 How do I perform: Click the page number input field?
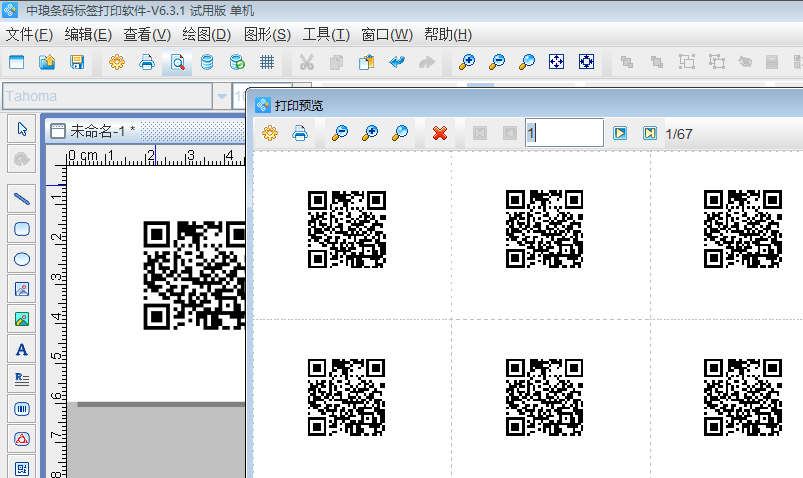[564, 133]
